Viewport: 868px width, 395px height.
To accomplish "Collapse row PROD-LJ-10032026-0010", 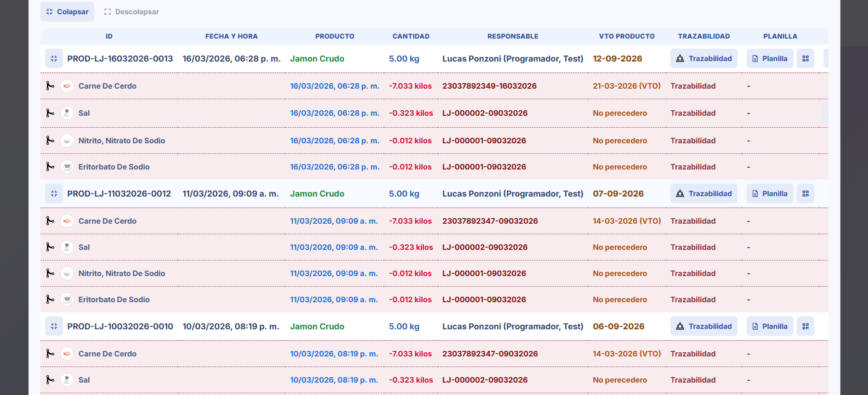I will 54,327.
